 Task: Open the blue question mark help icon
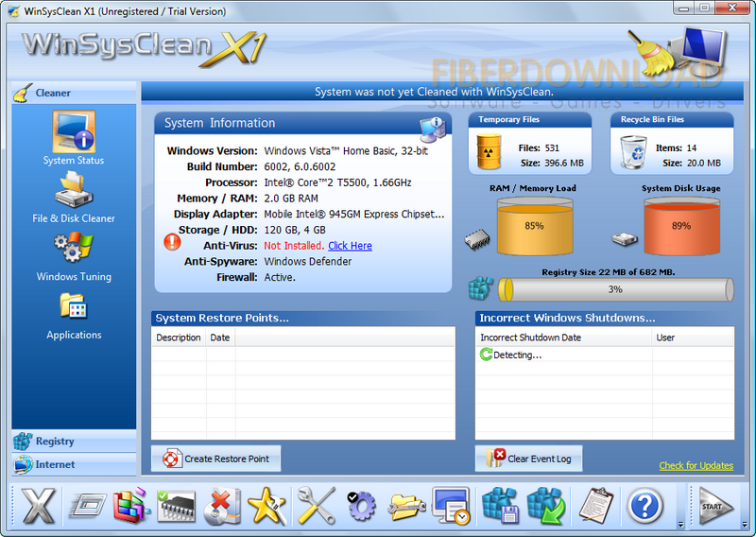pyautogui.click(x=644, y=506)
